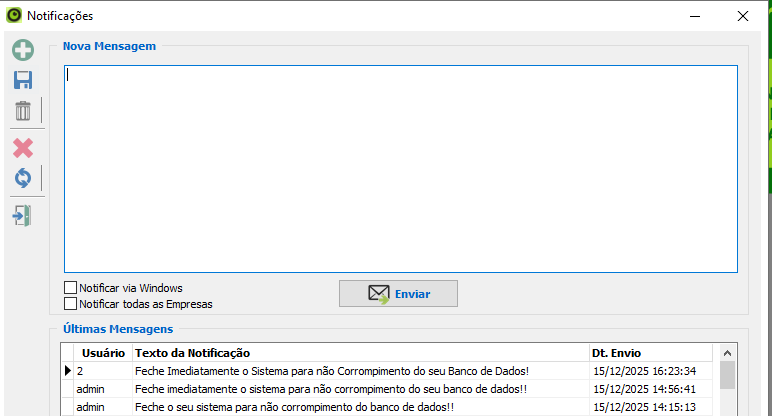Click the messages list scroll up arrow
The width and height of the screenshot is (772, 416).
727,353
